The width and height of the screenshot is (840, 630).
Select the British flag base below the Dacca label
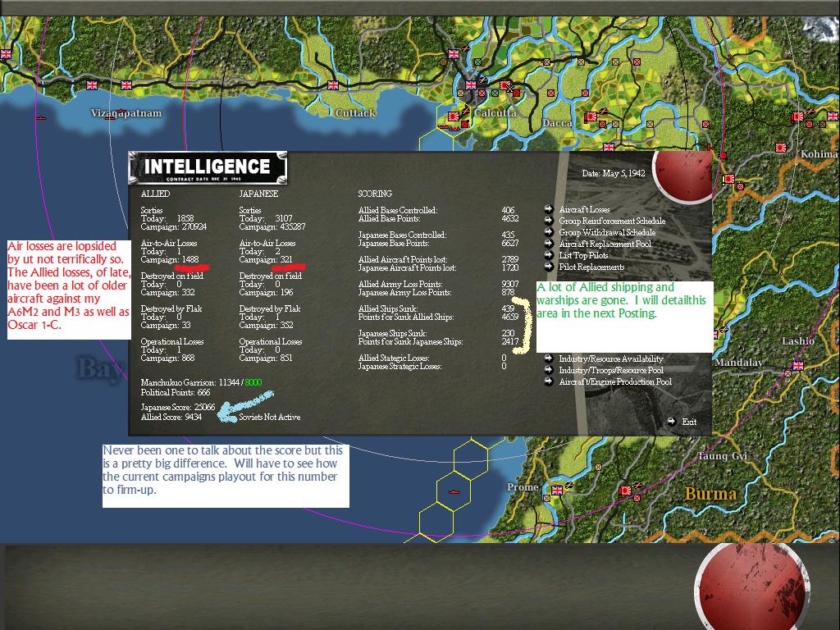click(x=608, y=147)
